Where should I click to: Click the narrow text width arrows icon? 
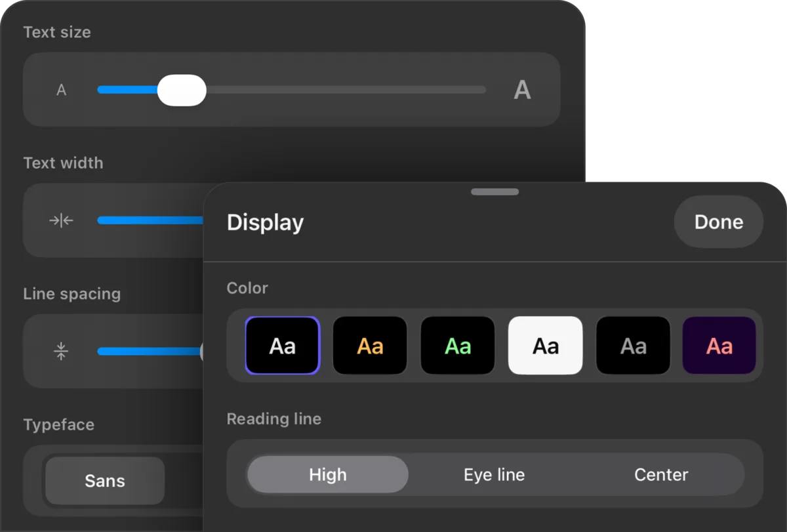(x=61, y=220)
